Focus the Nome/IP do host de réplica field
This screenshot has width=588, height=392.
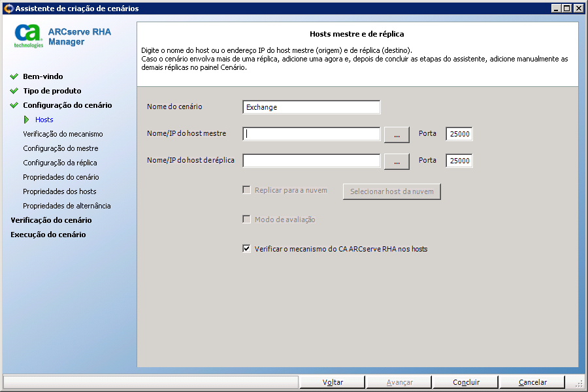tap(311, 161)
